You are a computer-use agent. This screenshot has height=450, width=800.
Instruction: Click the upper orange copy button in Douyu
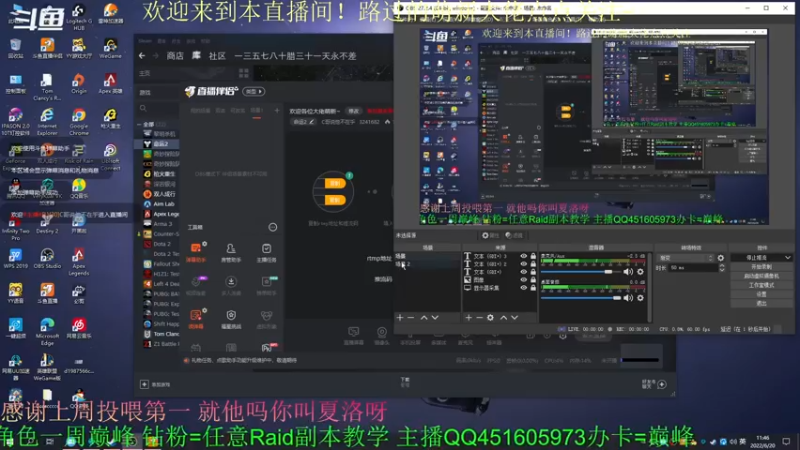click(x=335, y=184)
